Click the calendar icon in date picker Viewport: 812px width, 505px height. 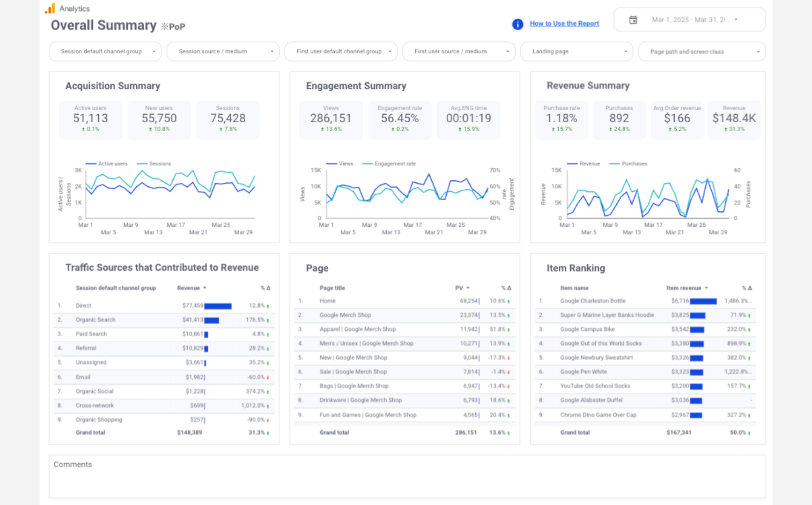(x=633, y=20)
